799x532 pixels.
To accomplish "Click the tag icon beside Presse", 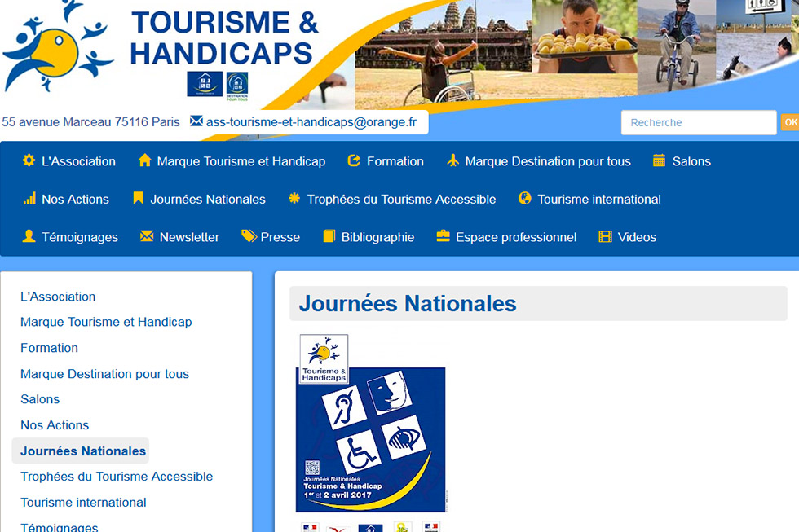I will (249, 236).
